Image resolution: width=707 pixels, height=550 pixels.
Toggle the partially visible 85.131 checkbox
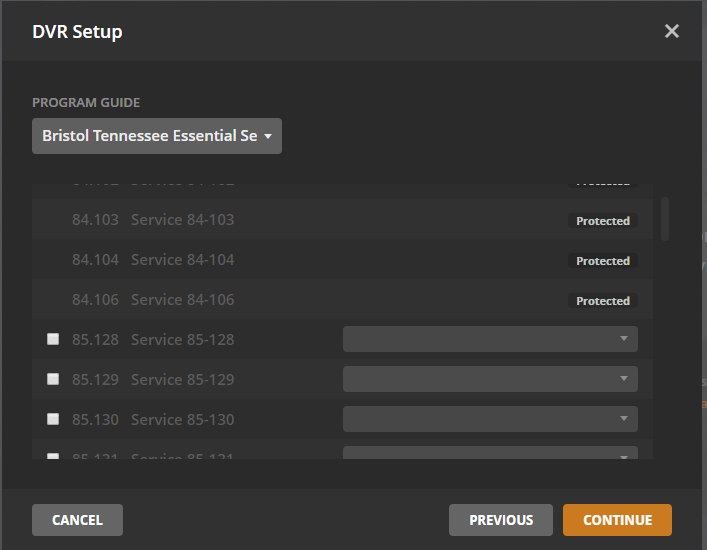53,456
